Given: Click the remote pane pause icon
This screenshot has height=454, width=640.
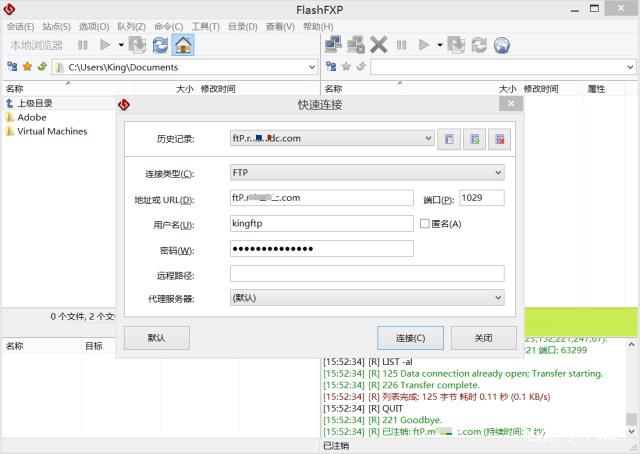Looking at the screenshot, I should pos(401,45).
